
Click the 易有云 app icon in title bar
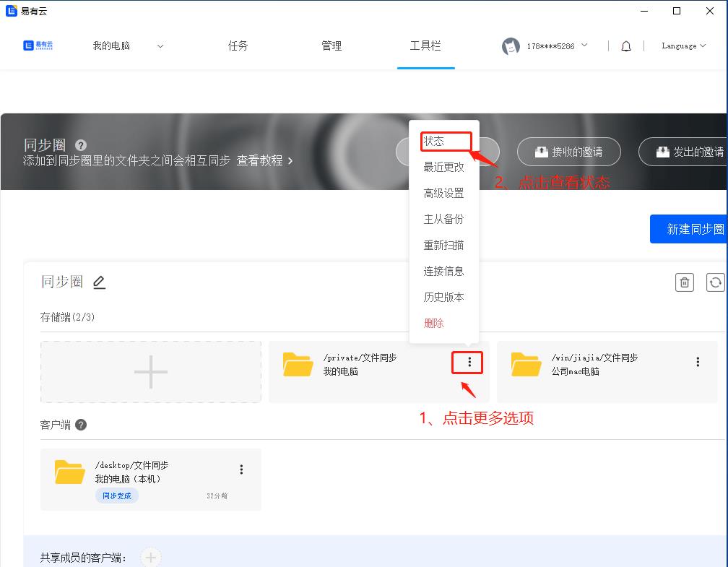coord(12,11)
